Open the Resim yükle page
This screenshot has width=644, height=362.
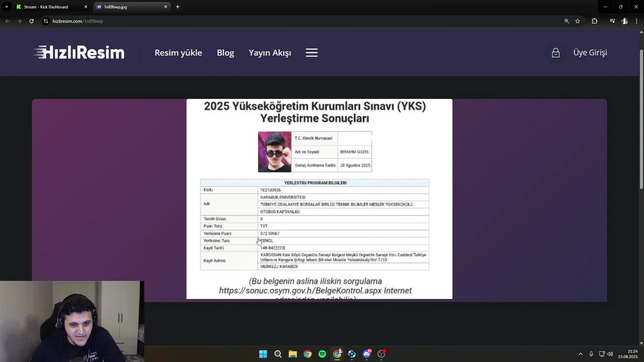[178, 53]
